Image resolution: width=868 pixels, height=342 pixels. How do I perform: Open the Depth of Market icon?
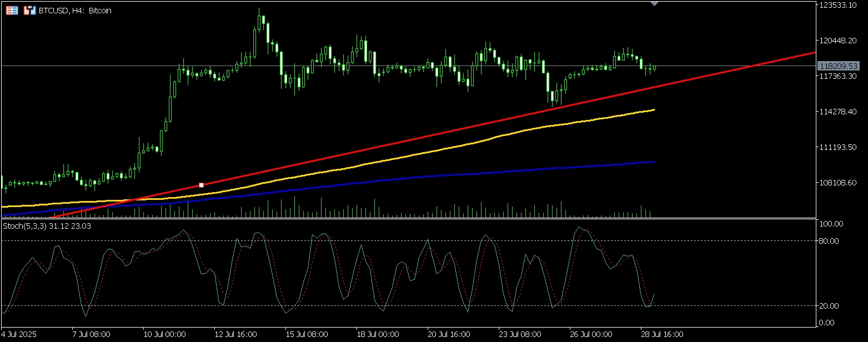[x=12, y=10]
